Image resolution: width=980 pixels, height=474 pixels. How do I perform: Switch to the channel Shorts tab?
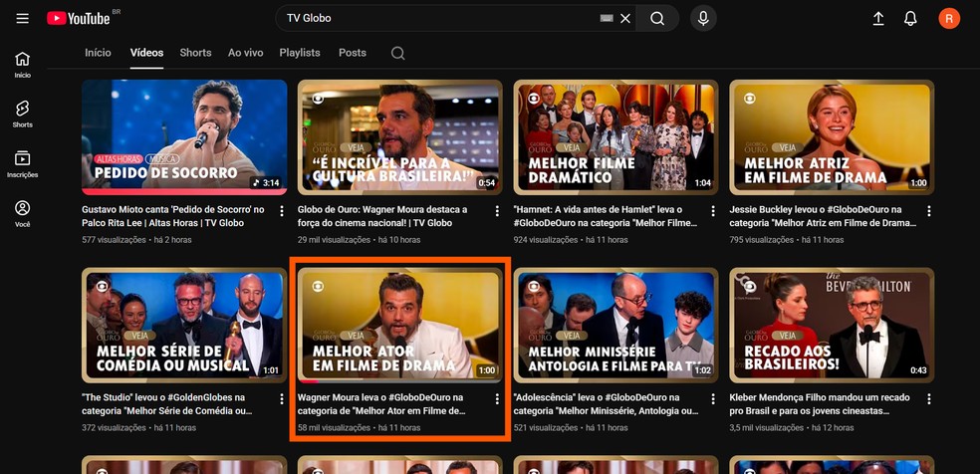click(x=195, y=53)
